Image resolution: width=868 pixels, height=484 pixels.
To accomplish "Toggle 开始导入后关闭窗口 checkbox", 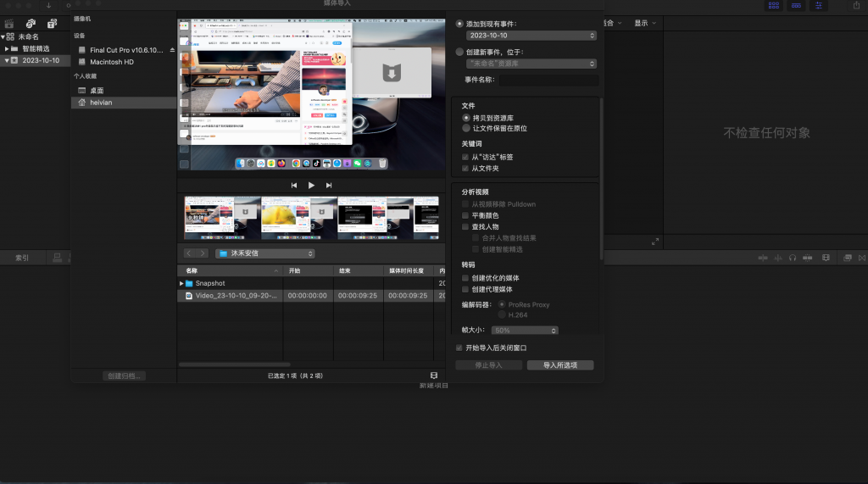I will click(x=459, y=348).
